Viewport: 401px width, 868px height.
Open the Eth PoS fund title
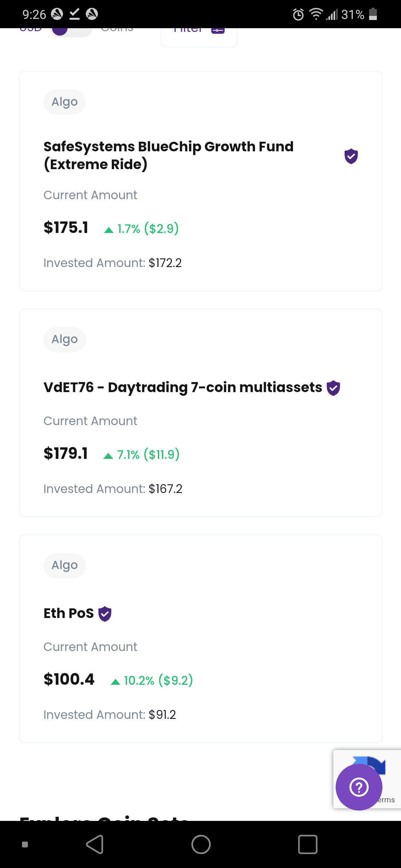tap(69, 613)
